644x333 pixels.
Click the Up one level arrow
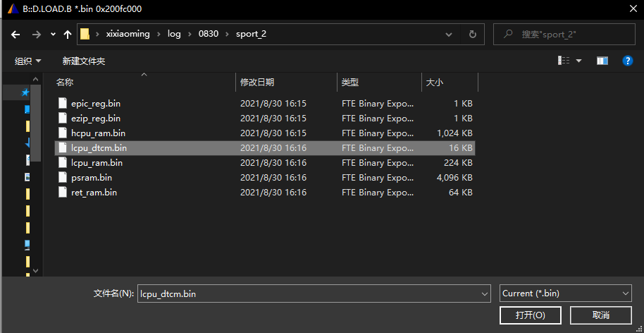(68, 34)
